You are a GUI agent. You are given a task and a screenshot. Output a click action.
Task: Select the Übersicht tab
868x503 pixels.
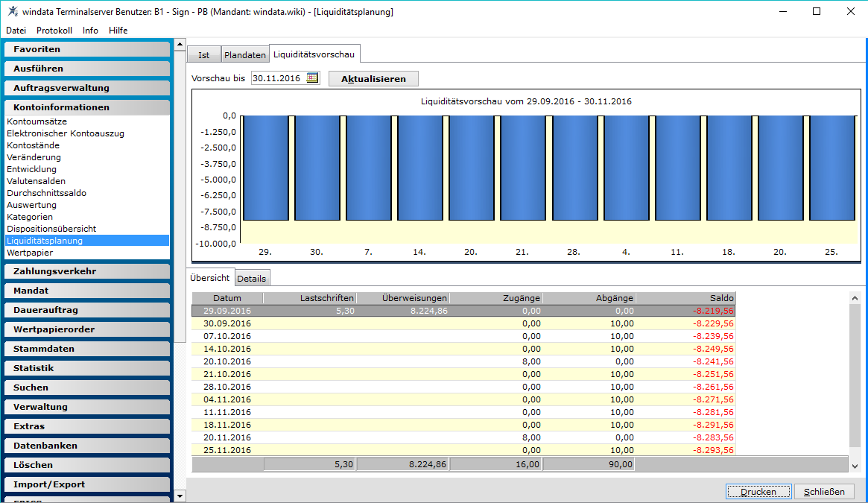(210, 277)
